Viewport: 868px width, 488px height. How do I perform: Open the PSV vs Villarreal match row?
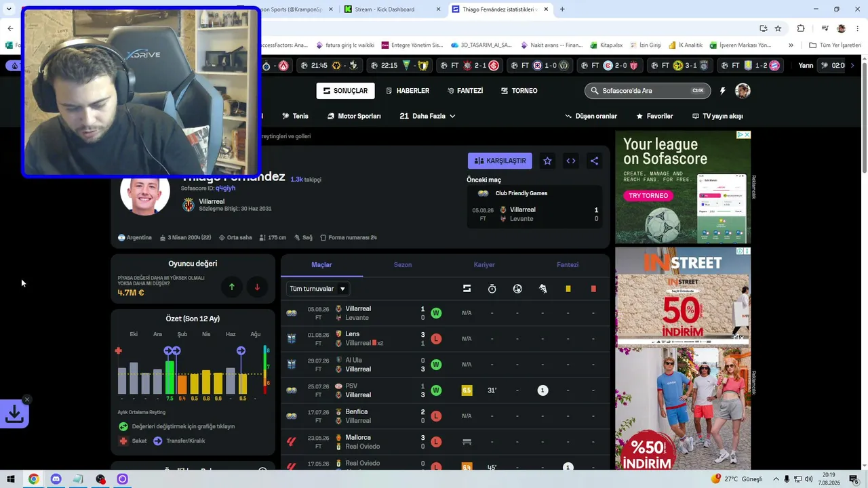[x=445, y=390]
